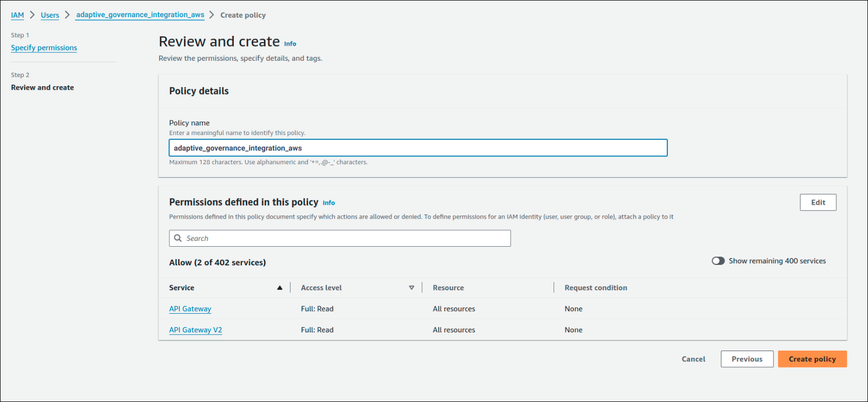Go to IAM breadcrumb link
The width and height of the screenshot is (868, 402).
18,15
